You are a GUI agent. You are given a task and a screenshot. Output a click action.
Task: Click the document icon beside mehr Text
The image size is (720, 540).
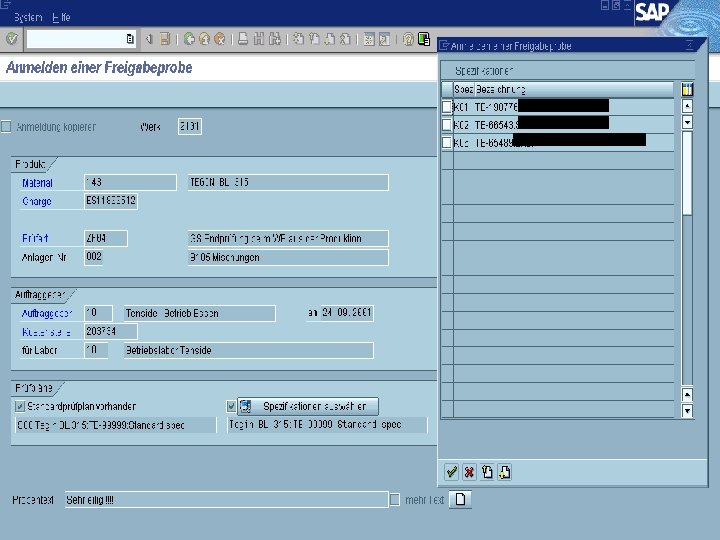coord(460,500)
